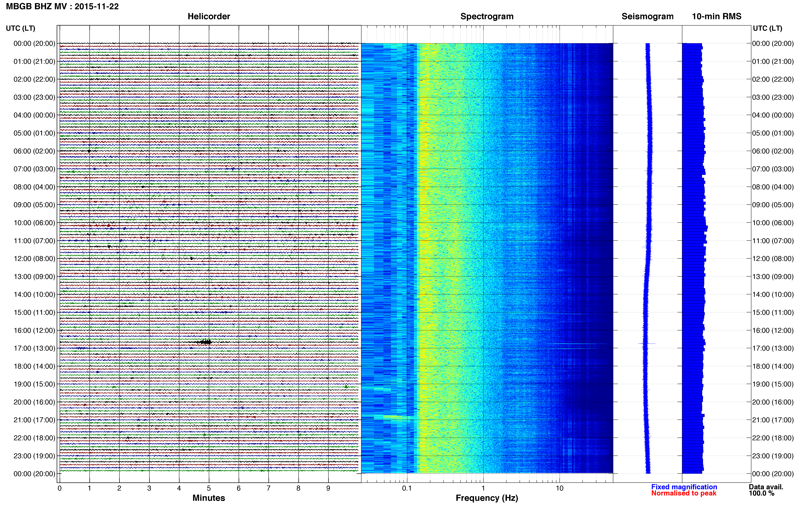812x508 pixels.
Task: Click the Helicorder-side 06:00 (02:00) time label
Action: [34, 151]
